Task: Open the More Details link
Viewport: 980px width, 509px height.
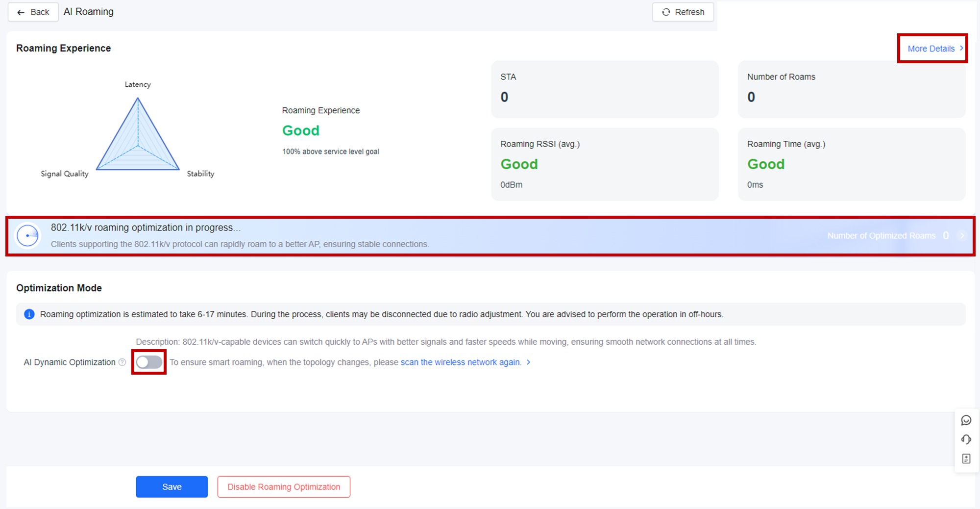Action: pyautogui.click(x=931, y=49)
